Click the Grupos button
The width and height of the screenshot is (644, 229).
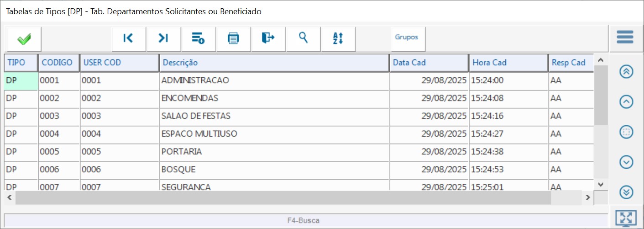[407, 37]
